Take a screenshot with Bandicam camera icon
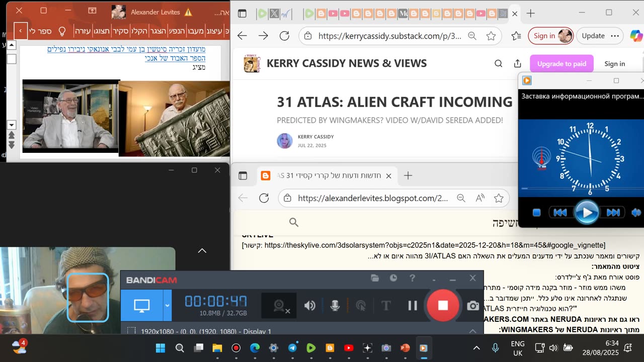 (x=472, y=305)
